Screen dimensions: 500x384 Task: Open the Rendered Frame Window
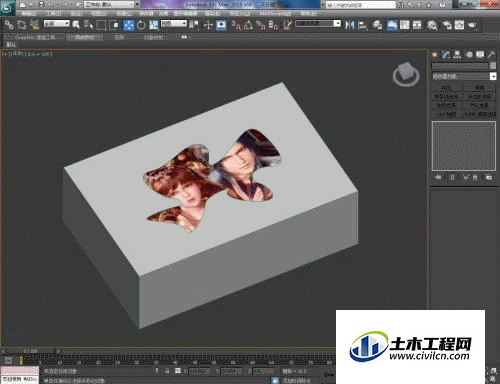pos(459,25)
